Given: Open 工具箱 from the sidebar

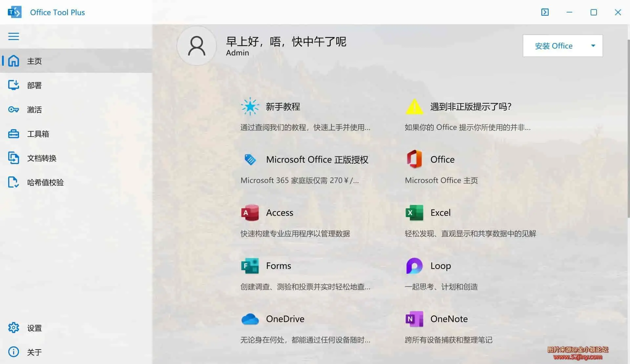Looking at the screenshot, I should 38,134.
